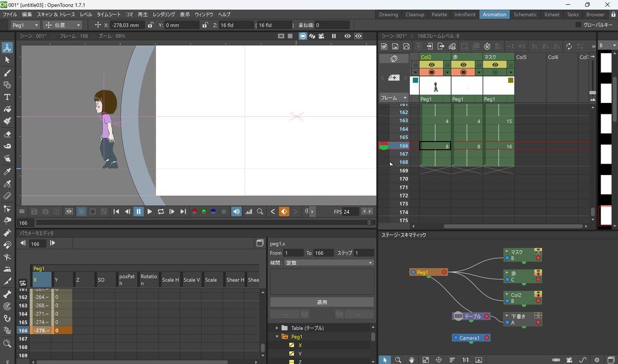The width and height of the screenshot is (618, 364).
Task: Click the Fit to Window icon in schematic
Action: [x=426, y=359]
